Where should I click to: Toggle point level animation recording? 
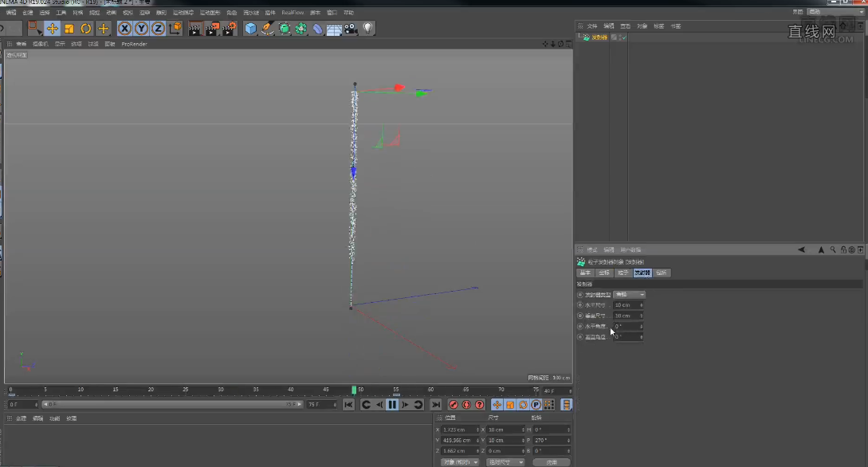tap(548, 405)
